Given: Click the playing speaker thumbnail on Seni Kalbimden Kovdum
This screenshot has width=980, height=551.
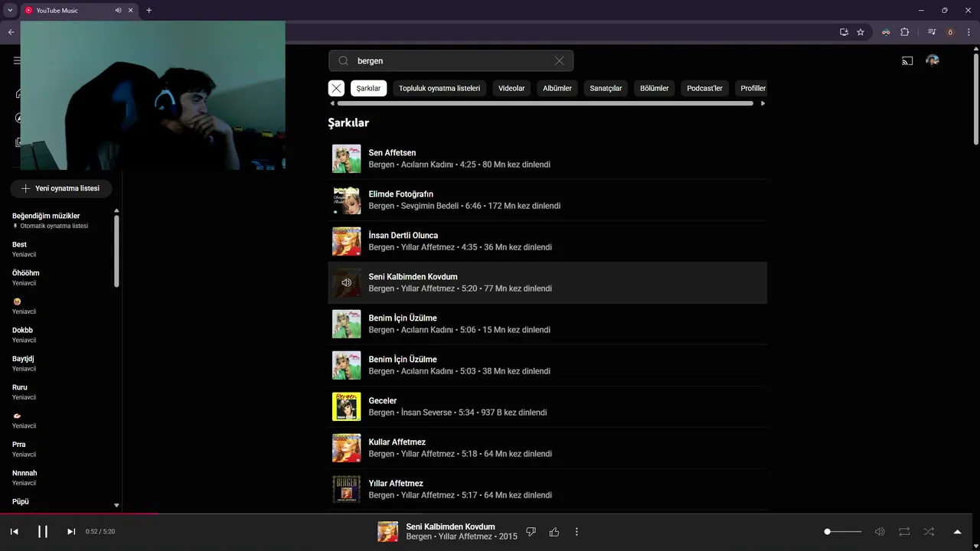Looking at the screenshot, I should (x=346, y=282).
